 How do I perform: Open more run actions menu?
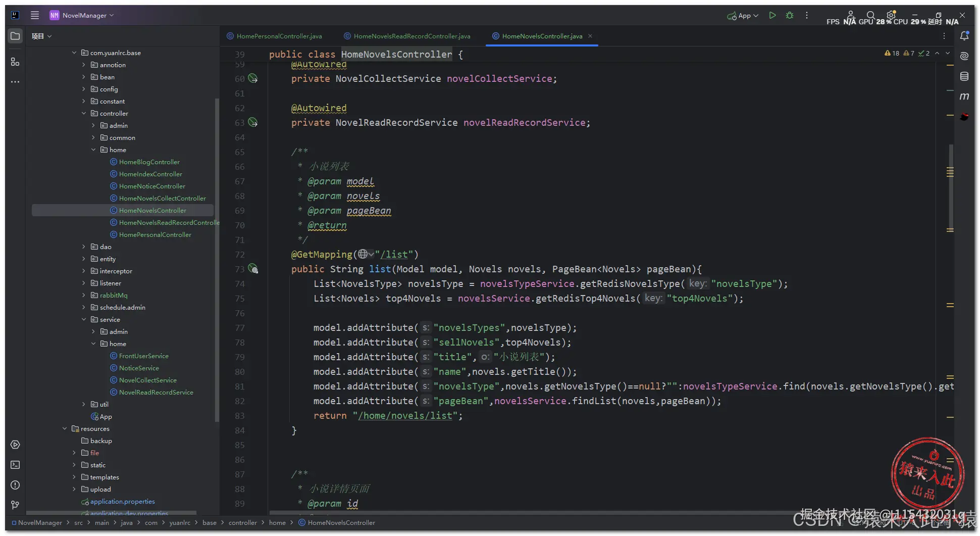point(807,16)
